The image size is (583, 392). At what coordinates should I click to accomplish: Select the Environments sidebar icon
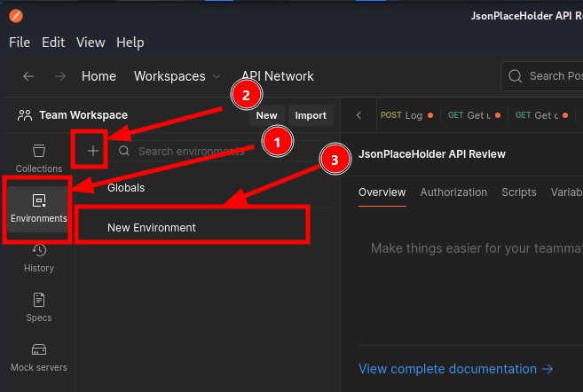(x=39, y=208)
